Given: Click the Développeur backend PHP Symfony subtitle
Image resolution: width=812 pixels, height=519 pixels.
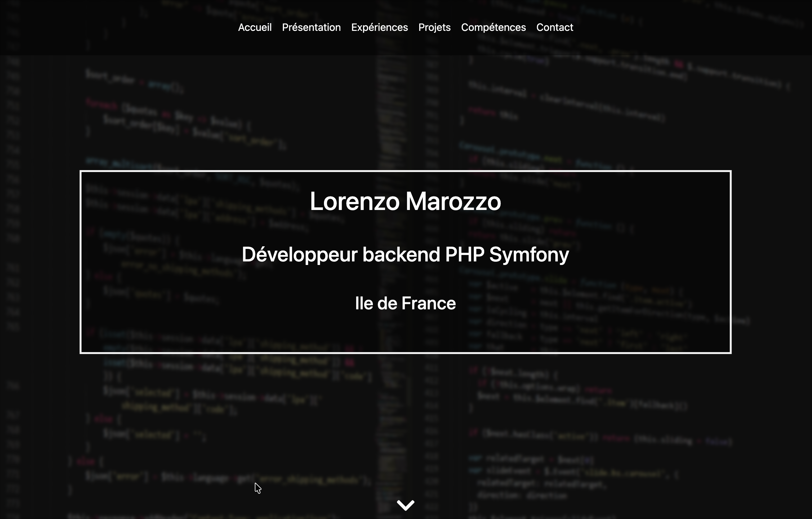Looking at the screenshot, I should coord(405,254).
